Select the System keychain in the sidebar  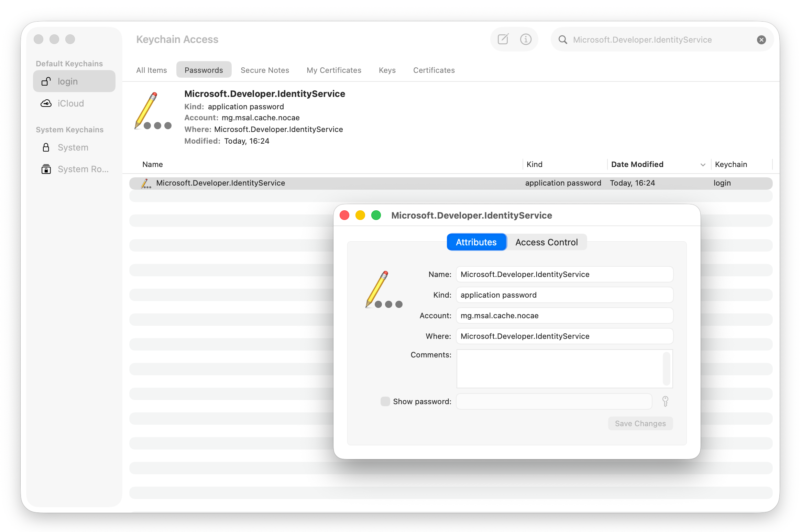pos(74,147)
